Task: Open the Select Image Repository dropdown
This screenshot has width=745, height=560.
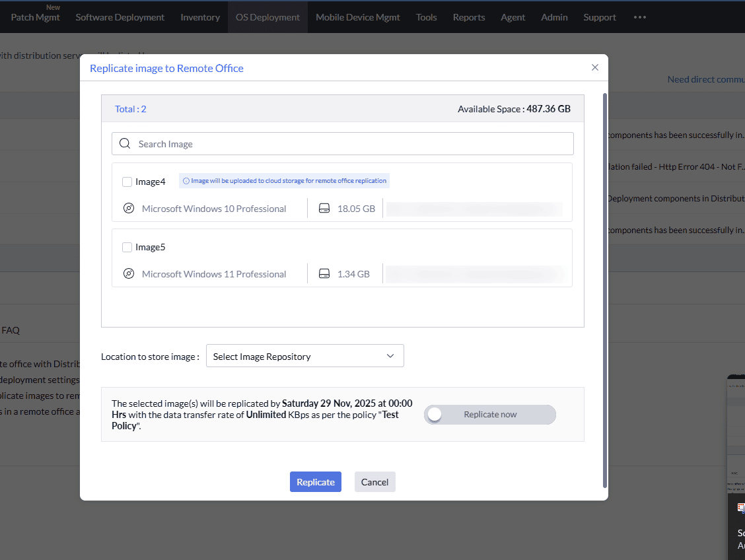Action: pyautogui.click(x=305, y=356)
